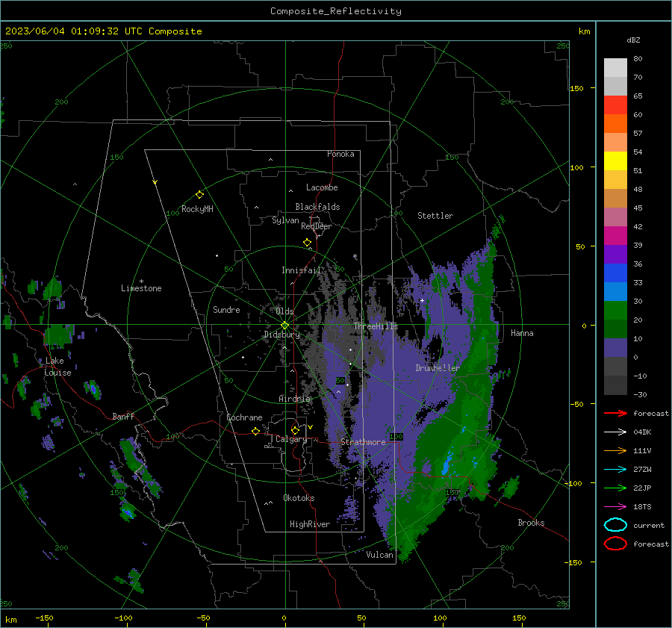
Task: Select the purple 36-39 dBZ swatch
Action: coord(615,255)
